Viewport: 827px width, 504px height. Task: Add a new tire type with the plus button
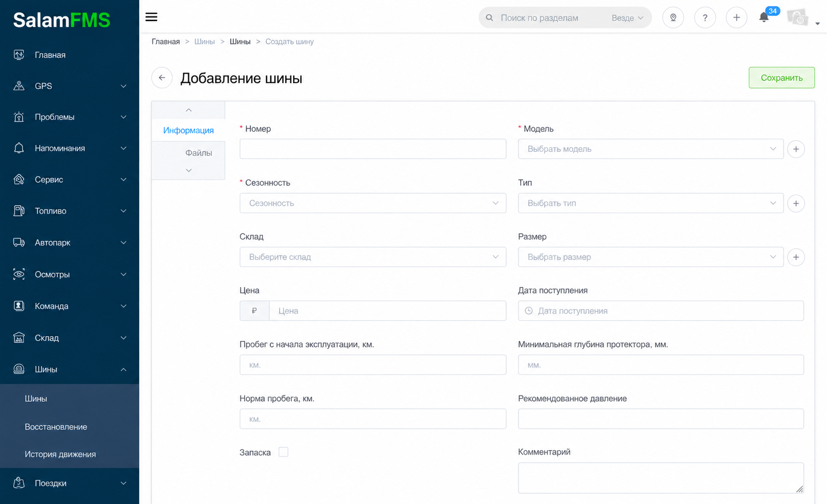(x=796, y=203)
